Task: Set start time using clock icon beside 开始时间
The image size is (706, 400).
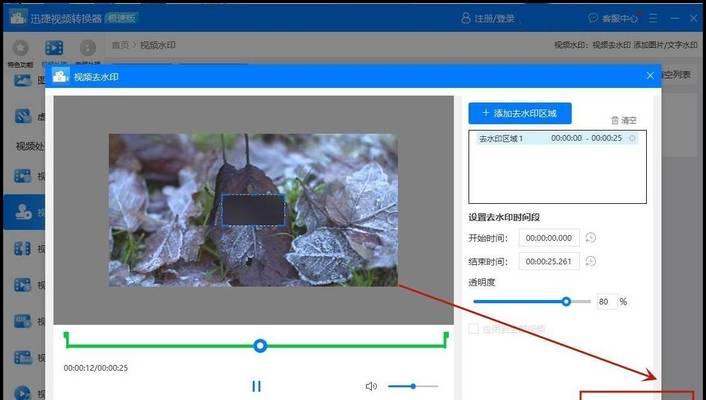Action: pos(591,237)
